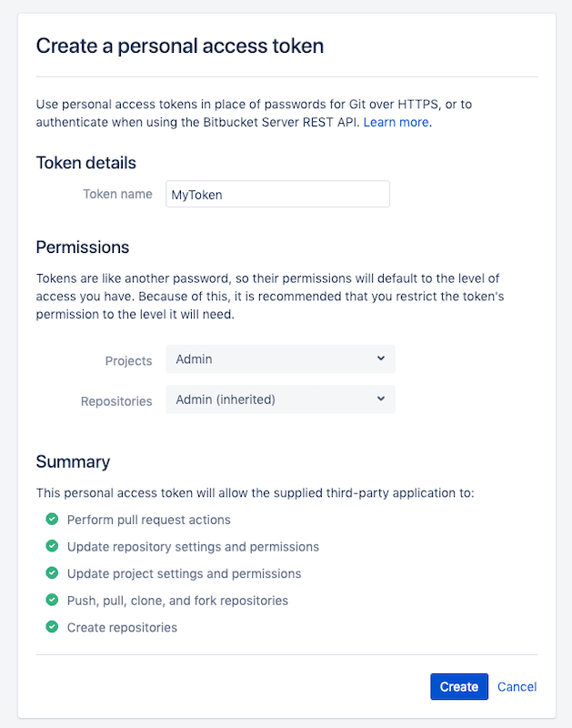Image resolution: width=572 pixels, height=728 pixels.
Task: Cancel the token creation dialog
Action: pyautogui.click(x=517, y=687)
